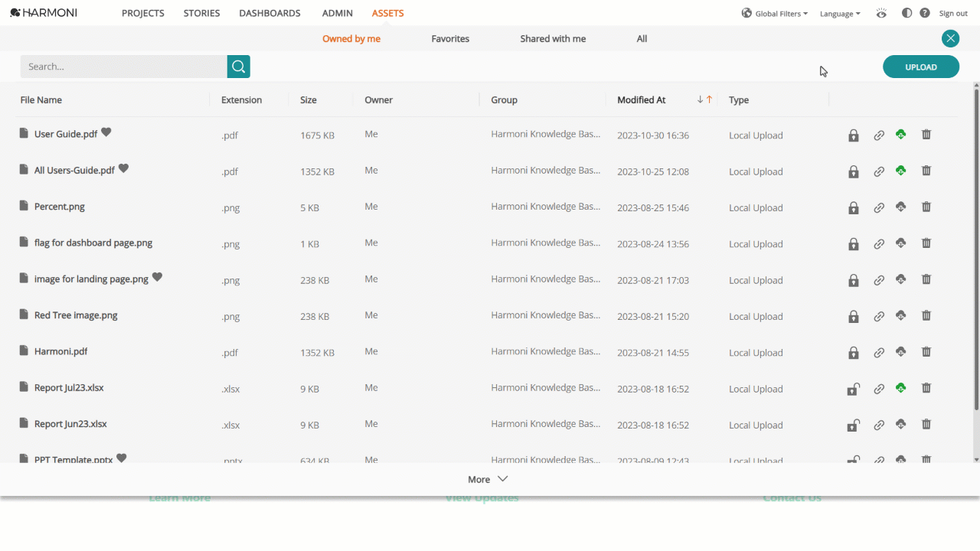The height and width of the screenshot is (551, 980).
Task: Open the file Harmoni.pdf
Action: pyautogui.click(x=61, y=351)
